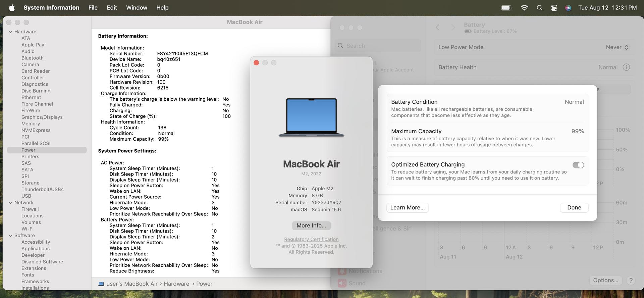Click Done to dismiss battery dialog
Screen dimensions: 644x298
(574, 208)
